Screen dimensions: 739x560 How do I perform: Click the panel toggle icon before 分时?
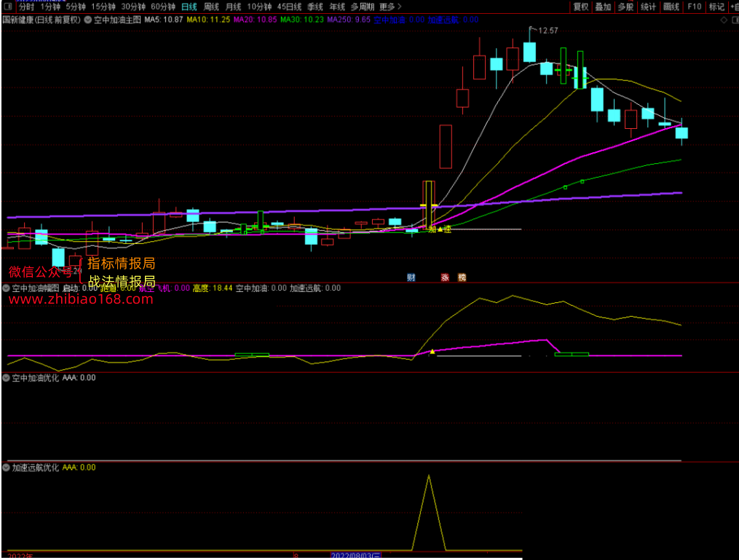pyautogui.click(x=7, y=7)
